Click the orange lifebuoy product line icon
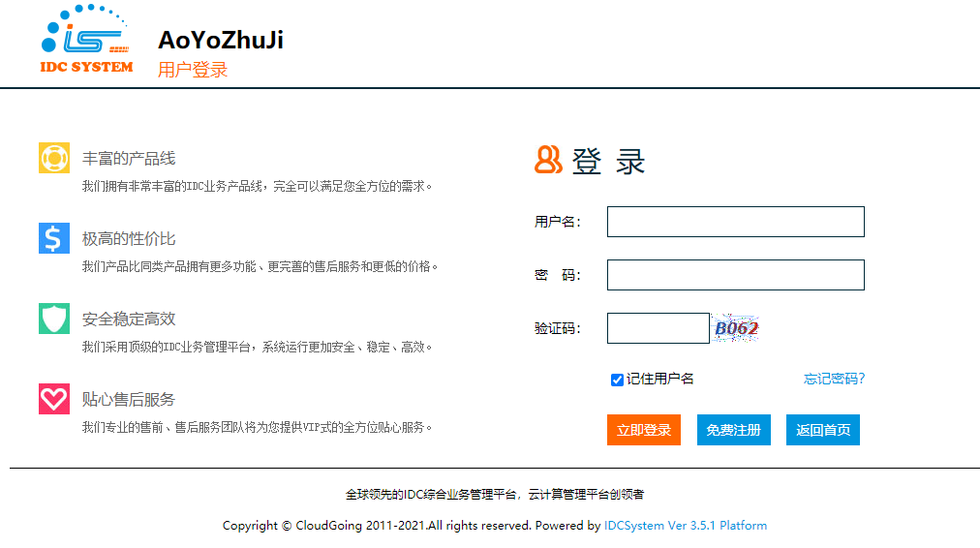 tap(54, 158)
